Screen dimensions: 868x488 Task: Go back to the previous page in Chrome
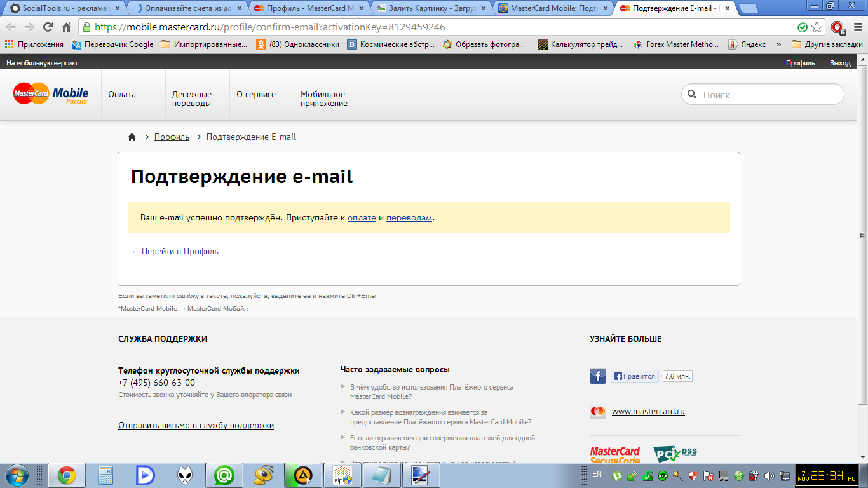(x=11, y=27)
